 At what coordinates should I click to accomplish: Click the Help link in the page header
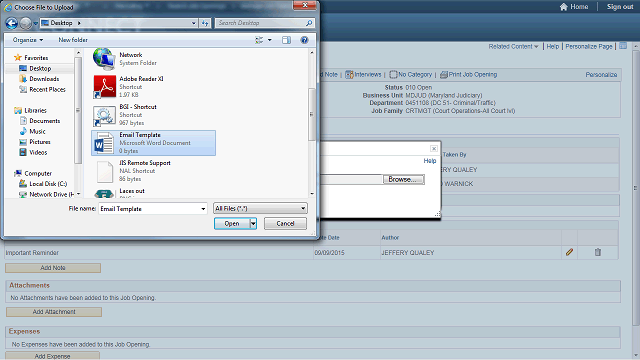[553, 47]
